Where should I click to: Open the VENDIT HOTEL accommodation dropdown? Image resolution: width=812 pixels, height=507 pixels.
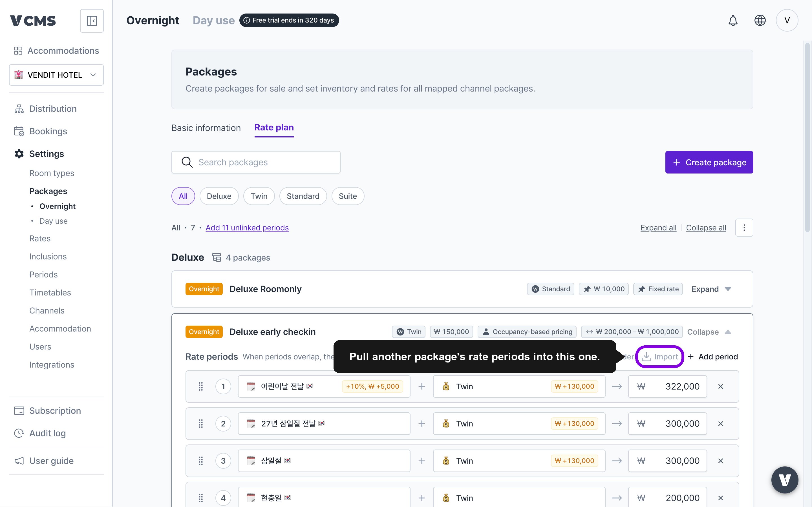point(56,75)
